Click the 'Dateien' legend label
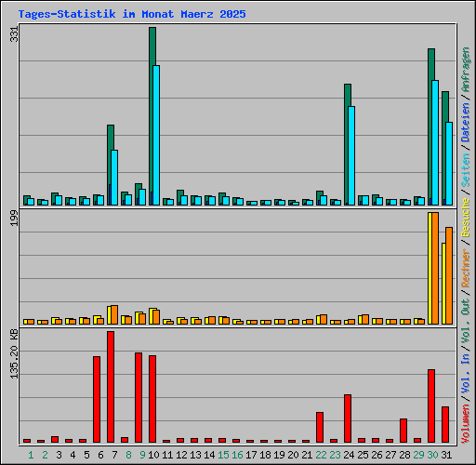 (465, 122)
